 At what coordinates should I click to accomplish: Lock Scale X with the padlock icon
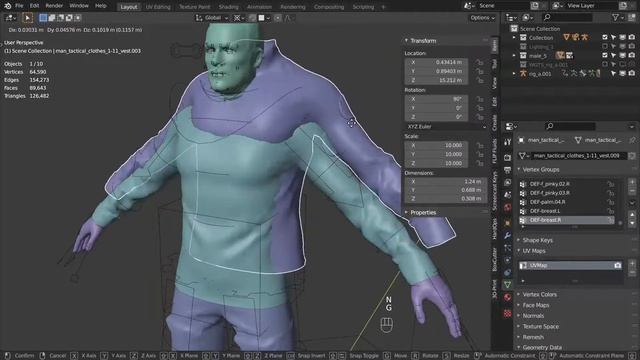(x=479, y=146)
